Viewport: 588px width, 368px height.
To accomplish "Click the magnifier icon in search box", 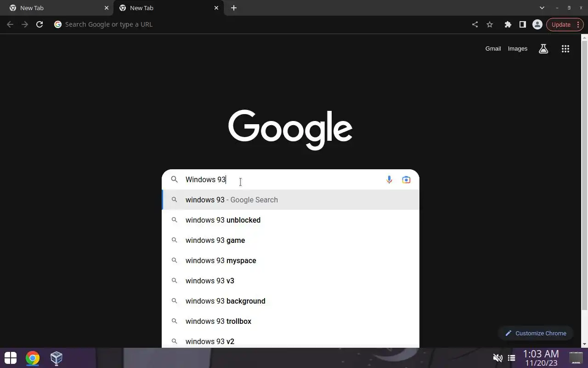I will [175, 179].
